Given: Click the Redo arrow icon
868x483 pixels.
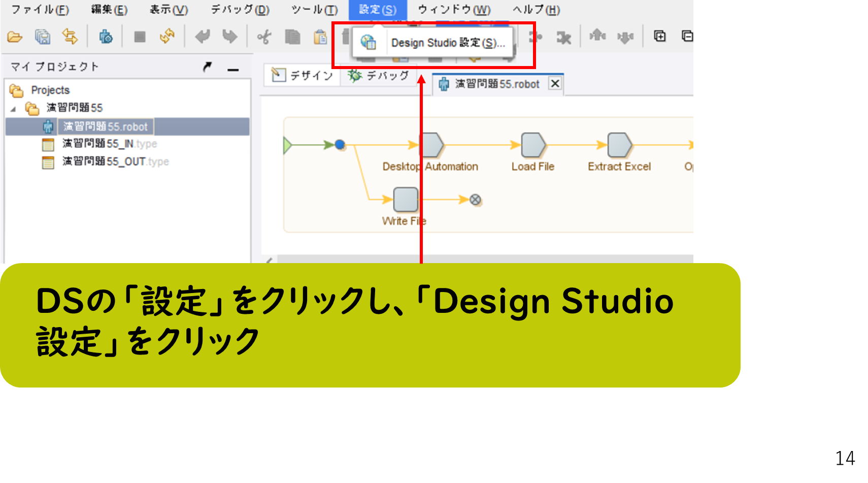Looking at the screenshot, I should (x=230, y=37).
